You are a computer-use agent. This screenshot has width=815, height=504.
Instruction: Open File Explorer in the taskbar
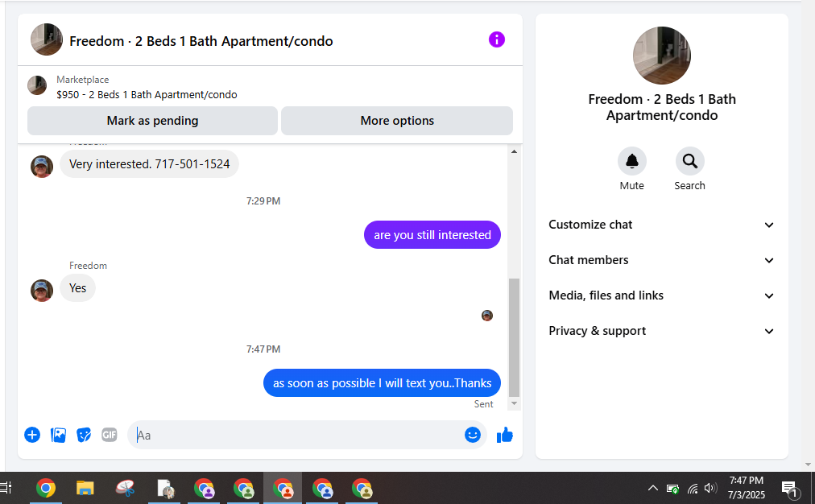85,489
